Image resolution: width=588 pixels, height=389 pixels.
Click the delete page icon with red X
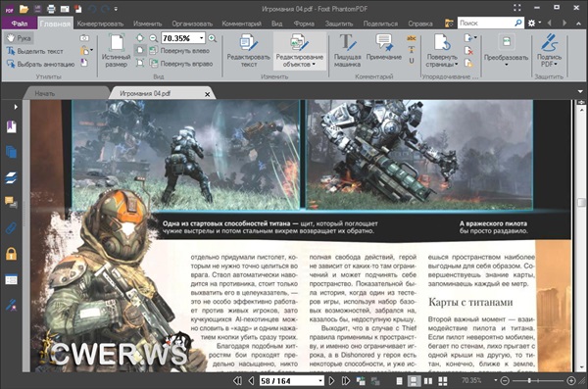pos(468,51)
